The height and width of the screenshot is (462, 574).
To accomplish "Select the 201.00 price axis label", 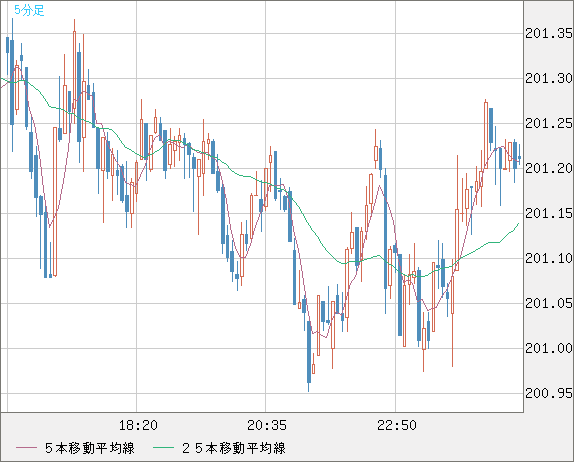I will click(549, 348).
